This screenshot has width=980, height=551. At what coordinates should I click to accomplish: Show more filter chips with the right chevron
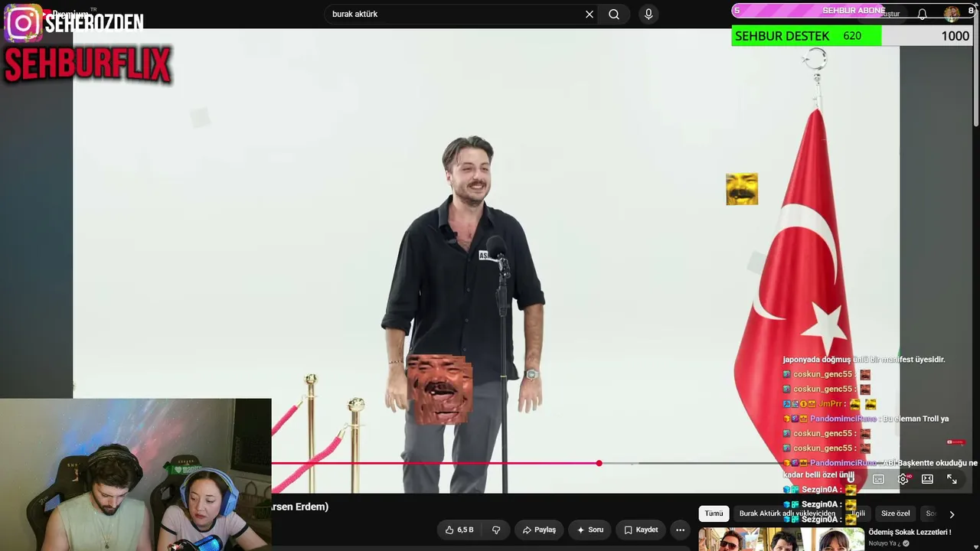coord(952,514)
